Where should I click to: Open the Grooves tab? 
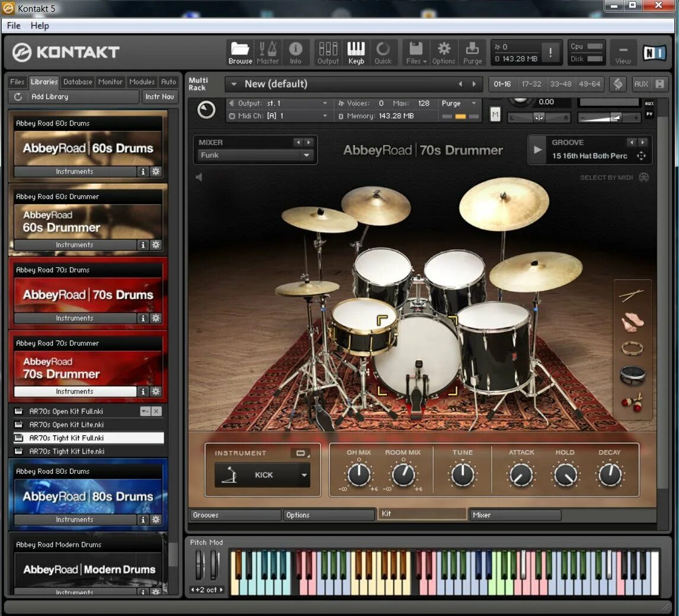pyautogui.click(x=236, y=515)
